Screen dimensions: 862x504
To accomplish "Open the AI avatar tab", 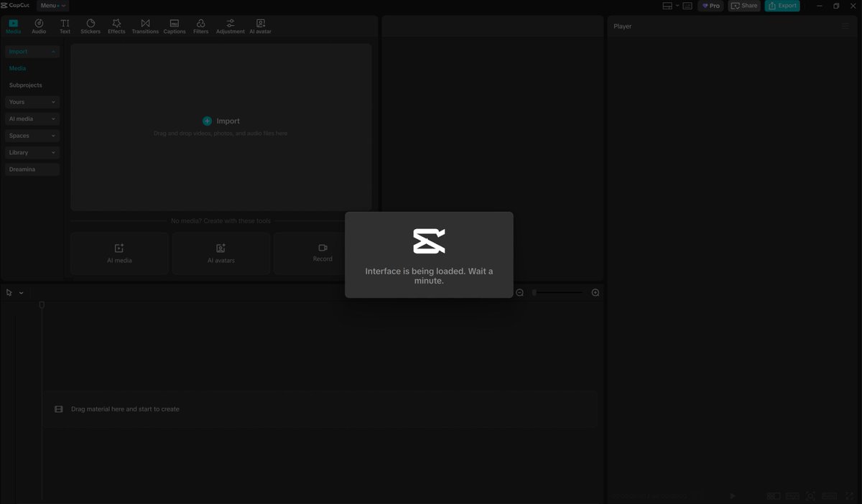I will click(x=261, y=27).
